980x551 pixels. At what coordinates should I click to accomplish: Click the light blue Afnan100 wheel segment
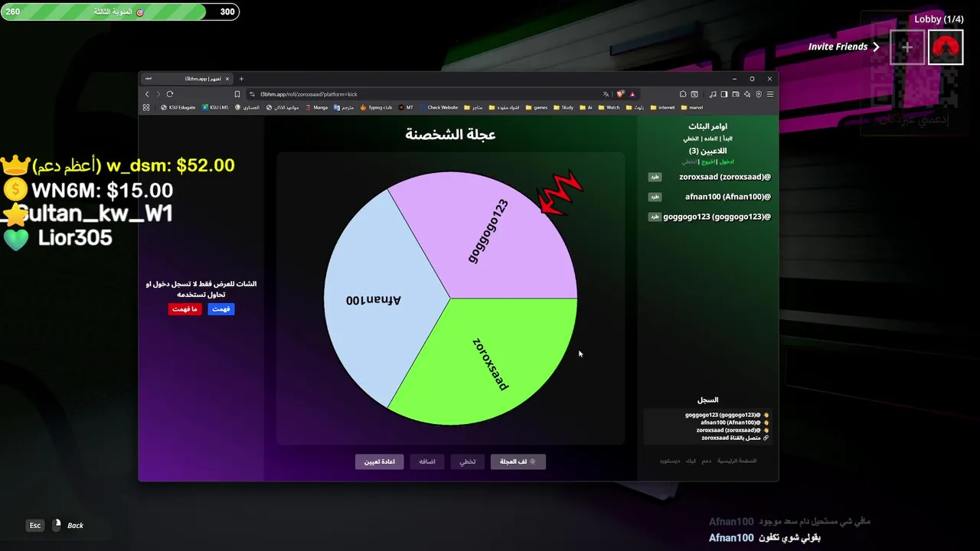coord(375,300)
